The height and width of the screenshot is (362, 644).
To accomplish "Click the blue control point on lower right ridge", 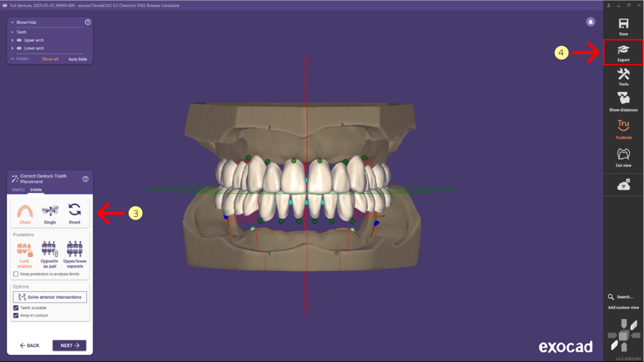I will [x=377, y=223].
